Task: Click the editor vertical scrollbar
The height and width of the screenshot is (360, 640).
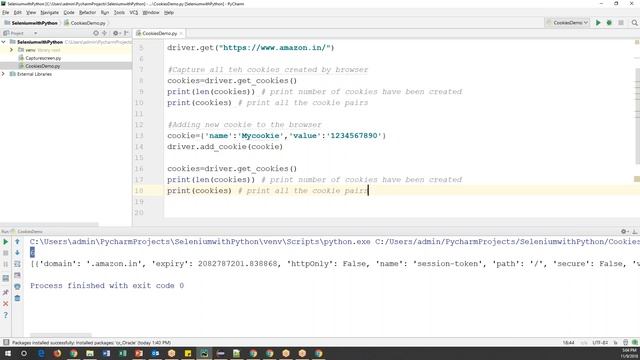Action: 638,116
